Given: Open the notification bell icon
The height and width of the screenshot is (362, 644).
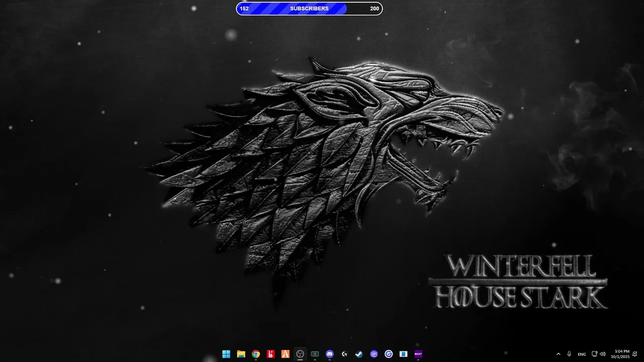Looking at the screenshot, I should 635,354.
